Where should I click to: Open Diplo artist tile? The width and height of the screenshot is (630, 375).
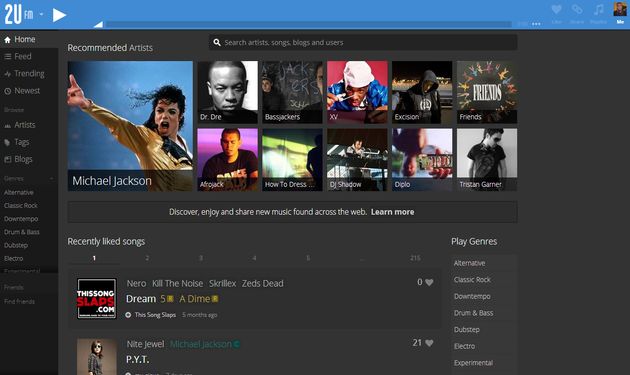(x=422, y=160)
